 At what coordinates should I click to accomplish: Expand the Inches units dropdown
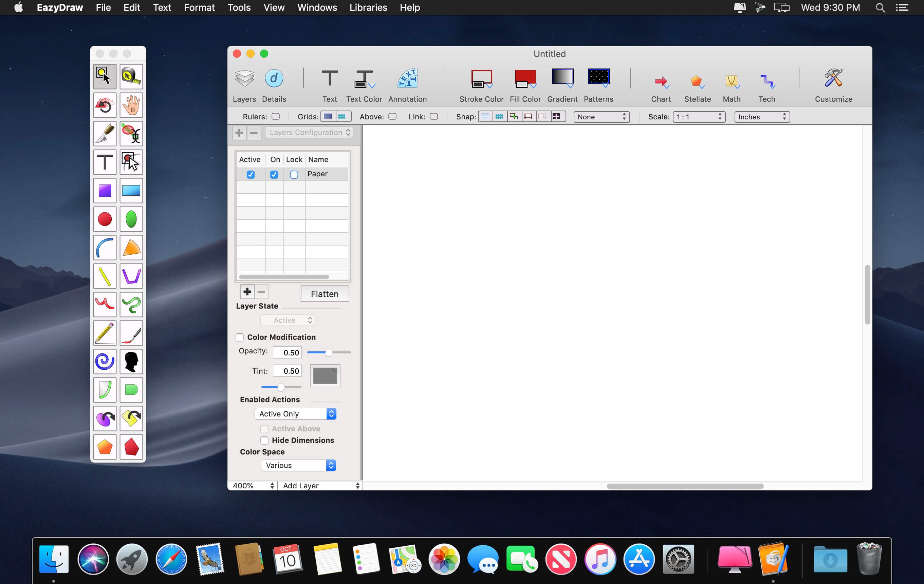tap(762, 117)
